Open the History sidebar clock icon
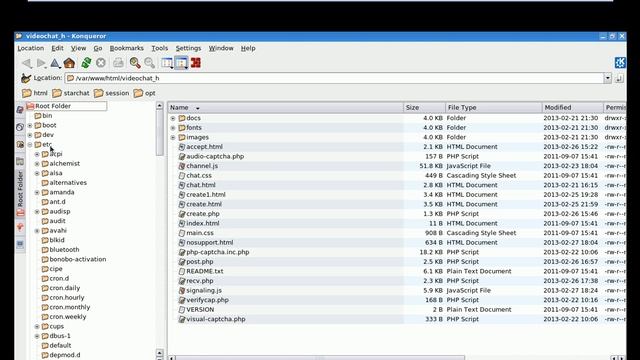 click(20, 127)
